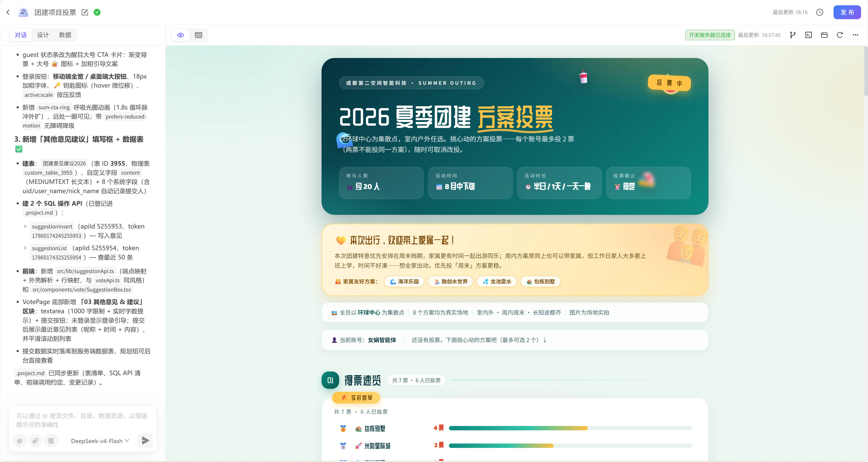Attach a file with link icon
This screenshot has width=868, height=462.
35,441
